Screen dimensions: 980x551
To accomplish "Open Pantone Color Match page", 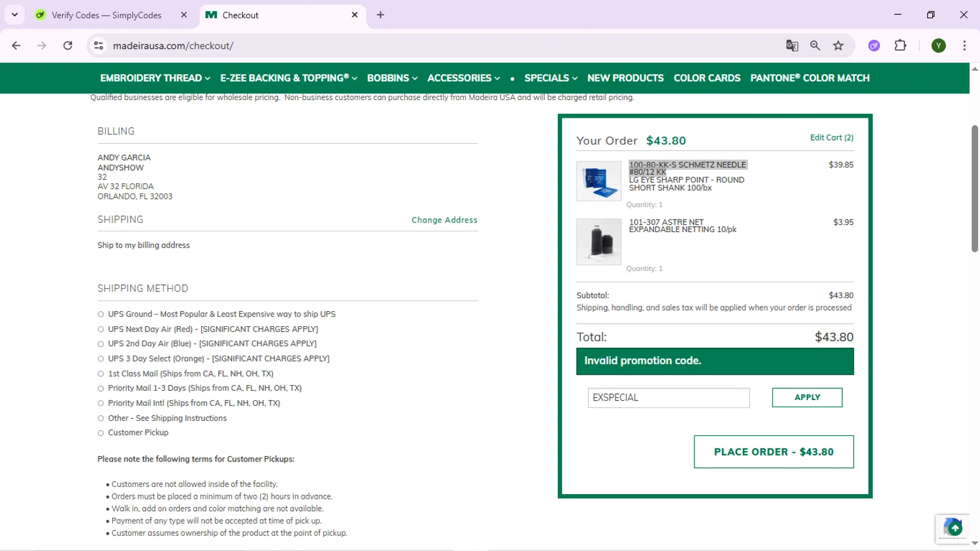I will 809,78.
